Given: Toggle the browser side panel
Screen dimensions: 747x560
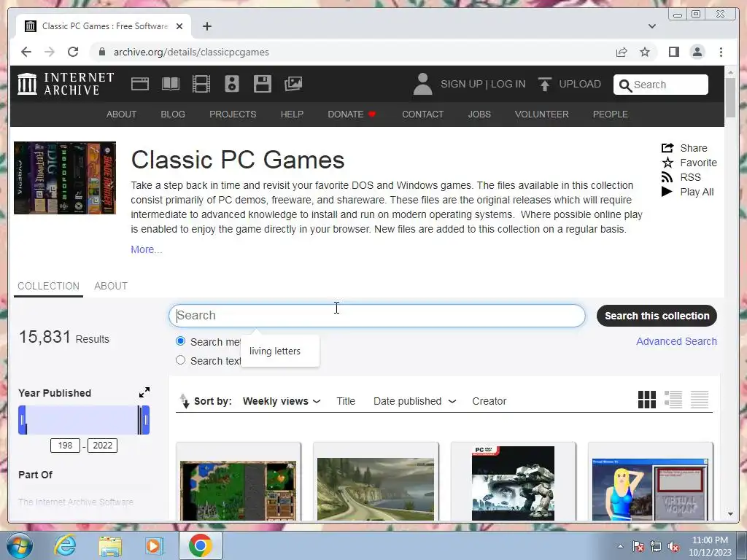Looking at the screenshot, I should click(673, 52).
